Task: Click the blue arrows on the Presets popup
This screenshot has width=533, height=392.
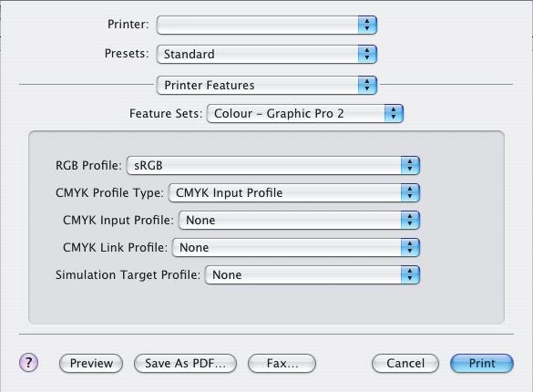Action: tap(367, 54)
